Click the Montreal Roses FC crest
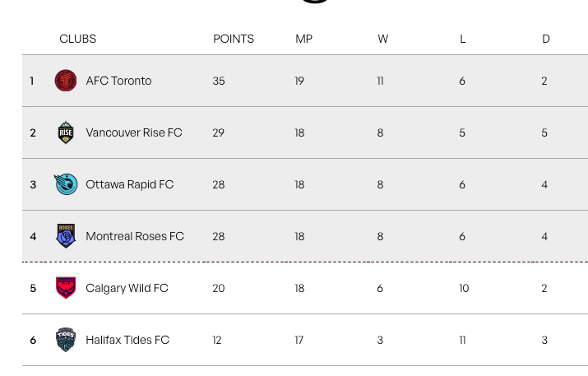 [x=66, y=236]
